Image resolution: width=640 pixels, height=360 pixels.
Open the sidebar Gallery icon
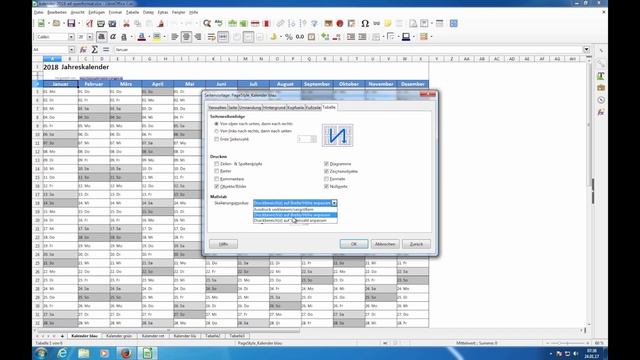[601, 88]
